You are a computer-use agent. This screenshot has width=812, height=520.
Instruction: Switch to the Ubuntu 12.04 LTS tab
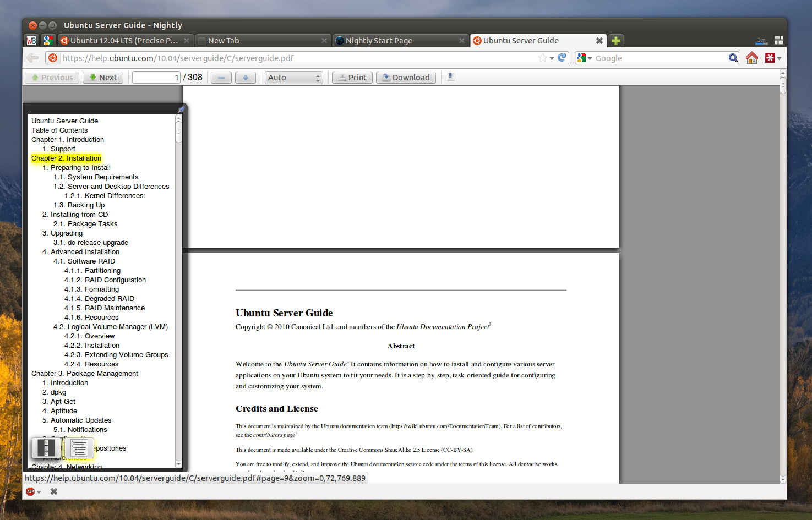[x=124, y=41]
